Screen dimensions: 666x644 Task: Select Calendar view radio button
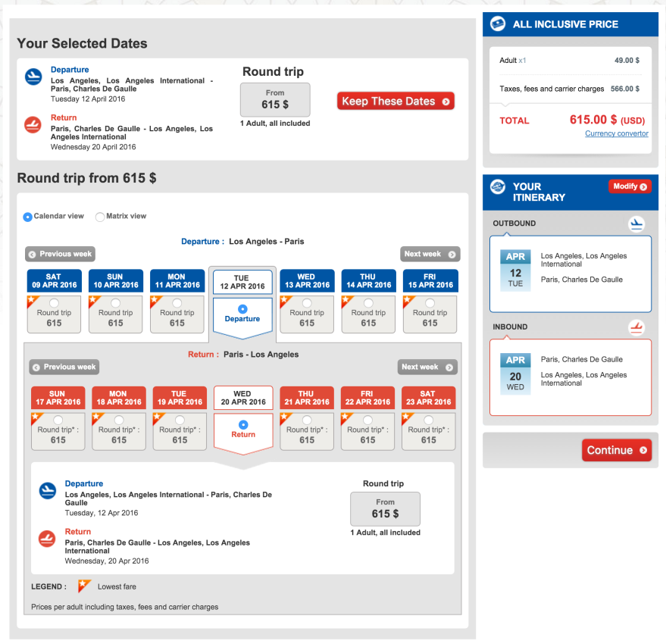click(x=27, y=217)
